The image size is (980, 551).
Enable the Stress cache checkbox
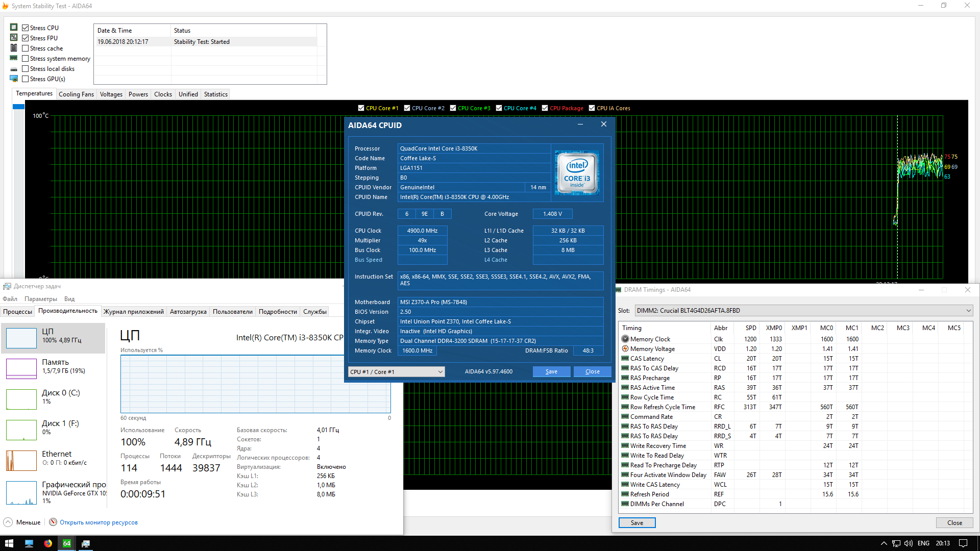(x=26, y=48)
